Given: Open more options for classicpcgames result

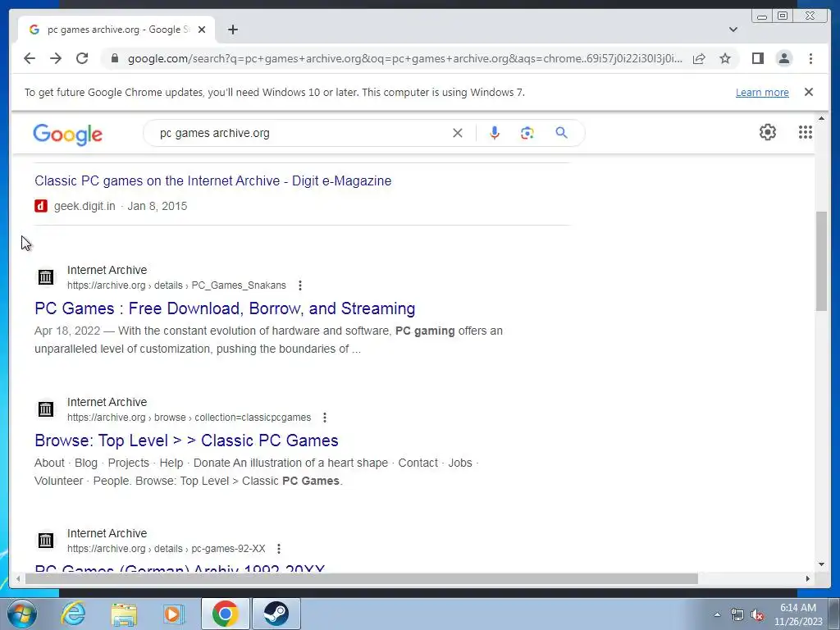Looking at the screenshot, I should [x=325, y=418].
